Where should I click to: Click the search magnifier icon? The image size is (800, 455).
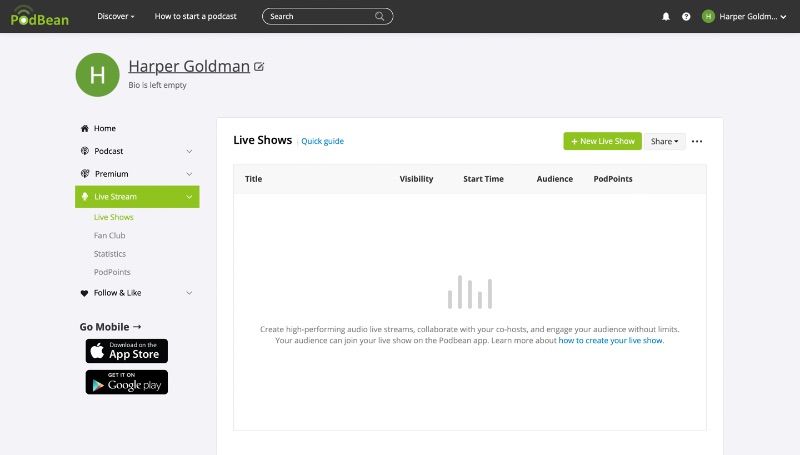point(380,16)
